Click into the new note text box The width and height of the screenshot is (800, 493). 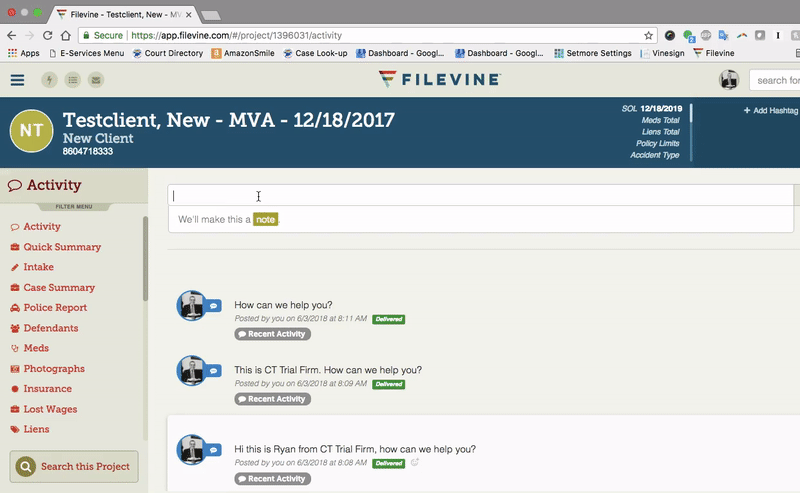[x=481, y=195]
